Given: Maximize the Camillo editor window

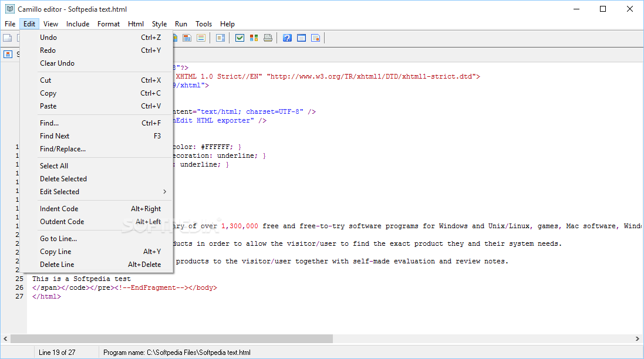Looking at the screenshot, I should point(603,9).
